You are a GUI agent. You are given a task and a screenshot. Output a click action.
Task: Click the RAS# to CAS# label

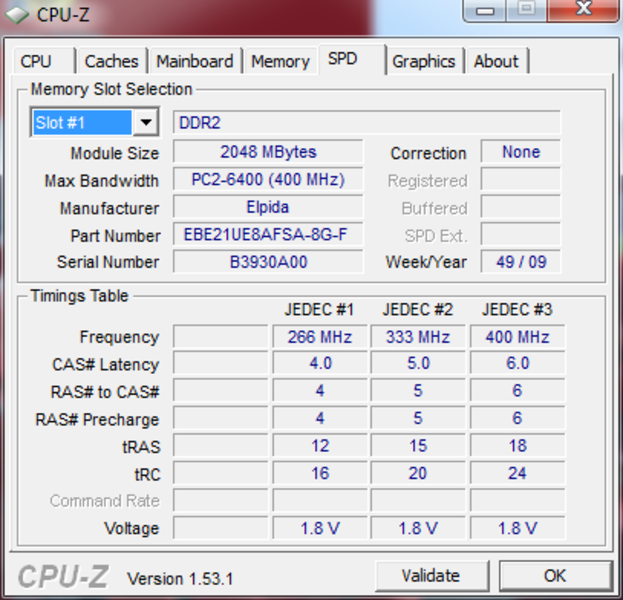tap(105, 392)
